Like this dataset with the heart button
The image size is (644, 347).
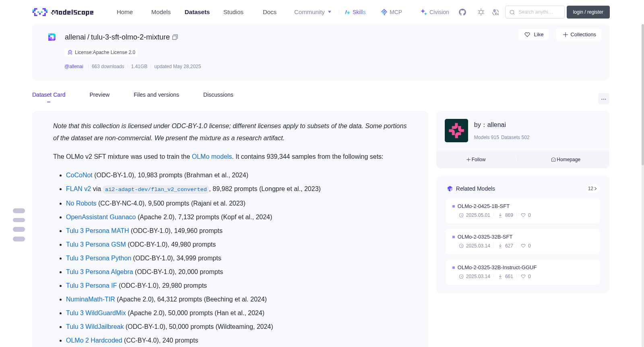coord(533,35)
